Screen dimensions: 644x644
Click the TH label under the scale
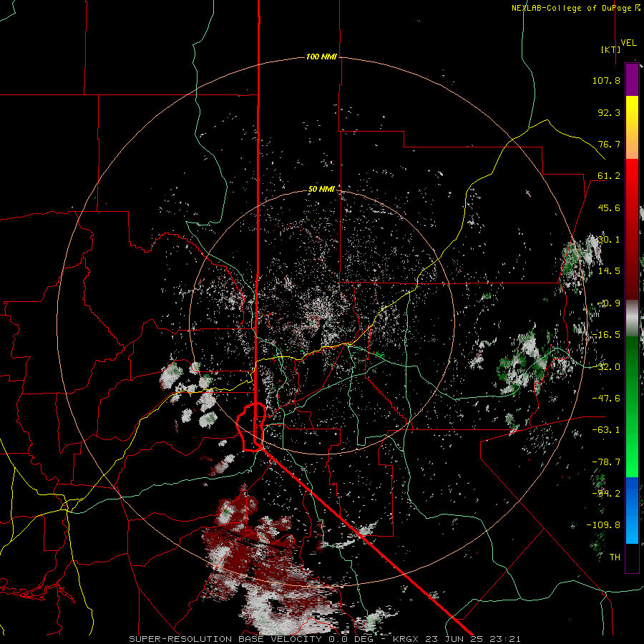(615, 557)
